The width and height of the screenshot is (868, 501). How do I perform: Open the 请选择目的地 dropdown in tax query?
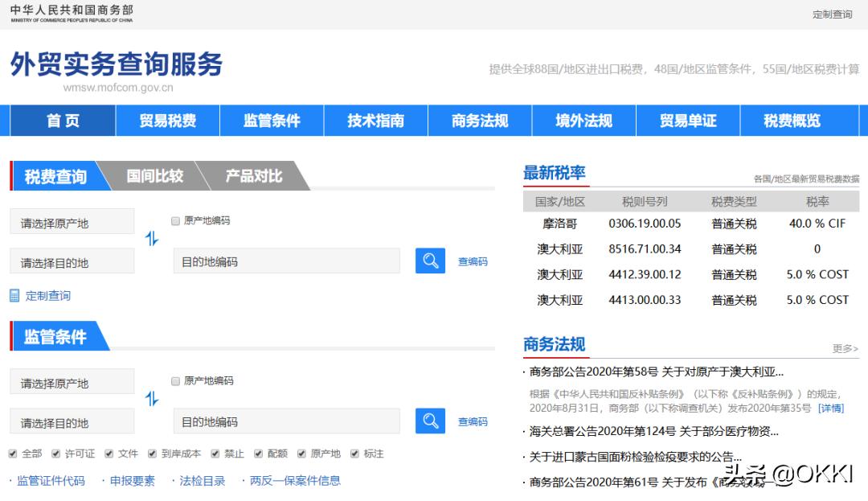(x=72, y=260)
